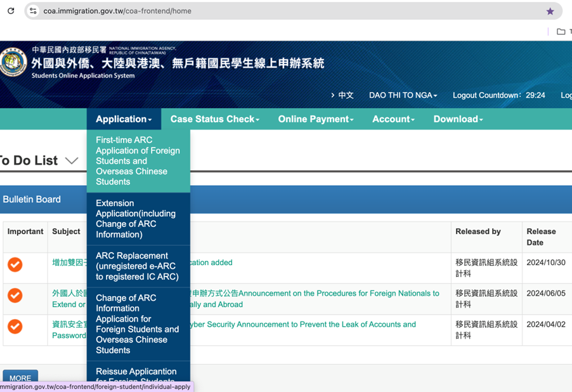
Task: Select ARC Replacement menu item
Action: point(138,266)
